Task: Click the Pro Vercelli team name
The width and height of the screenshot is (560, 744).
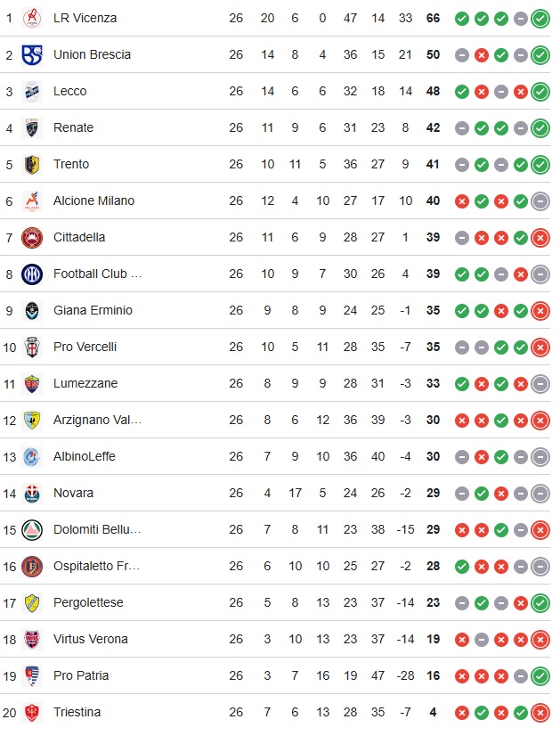Action: [85, 347]
